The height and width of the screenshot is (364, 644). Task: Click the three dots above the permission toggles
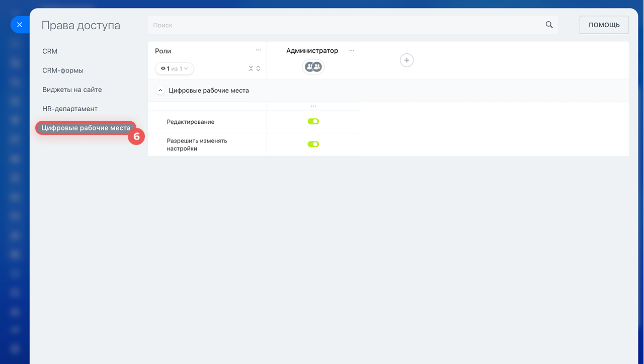(x=313, y=106)
